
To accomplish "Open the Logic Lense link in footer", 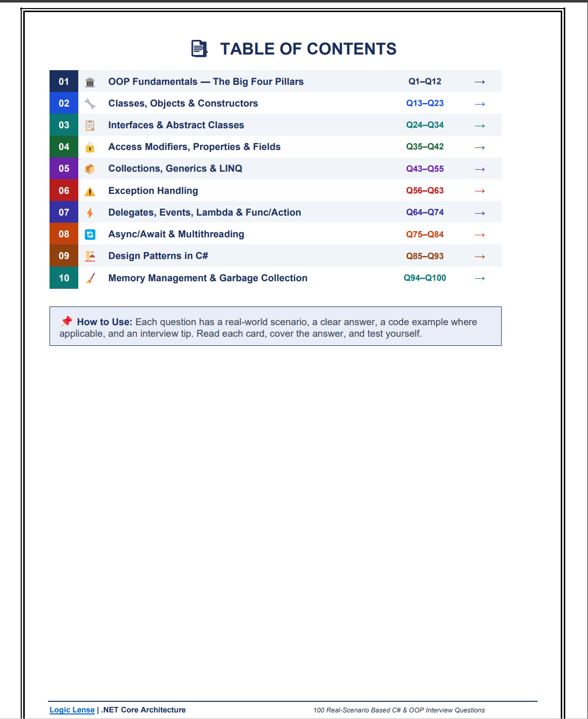I will coord(72,710).
